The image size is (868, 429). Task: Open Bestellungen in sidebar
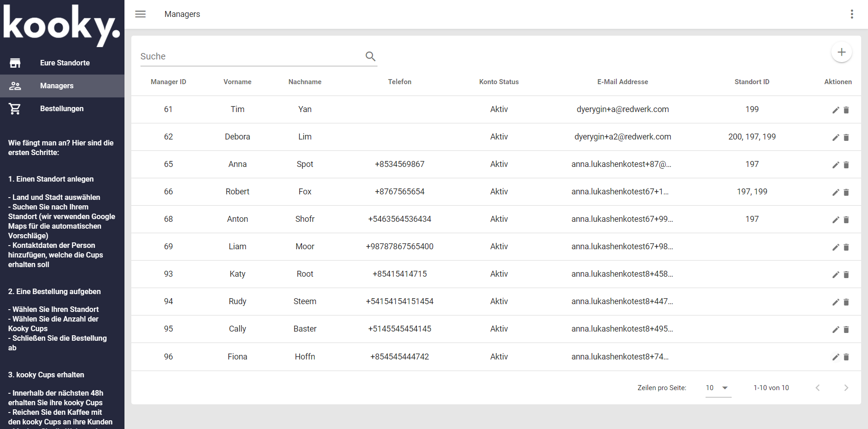coord(62,109)
